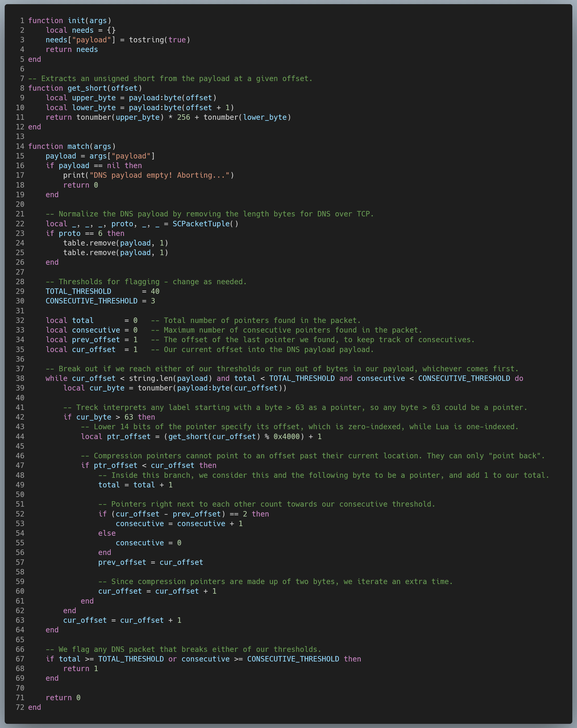This screenshot has height=728, width=577.
Task: Click 'if payload == nil then' line
Action: point(94,166)
